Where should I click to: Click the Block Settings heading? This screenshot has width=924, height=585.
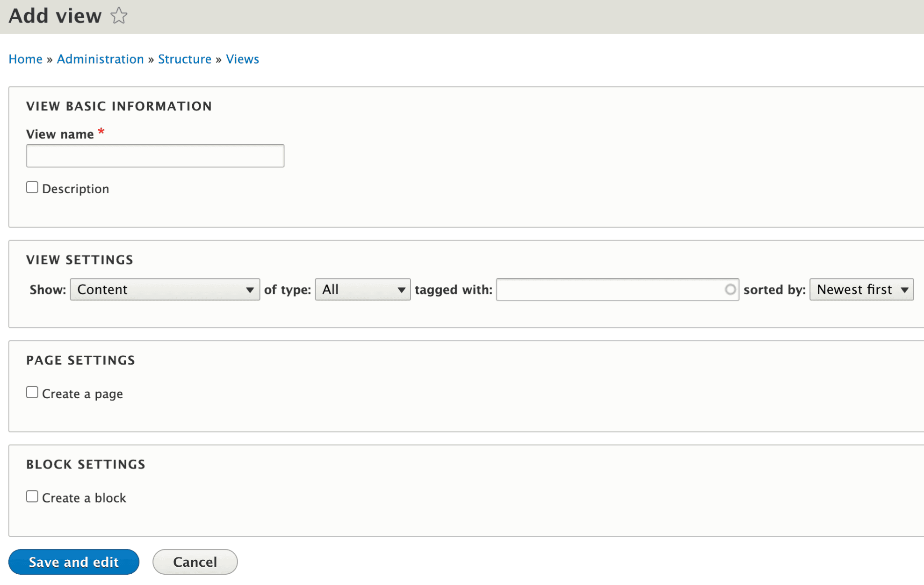pyautogui.click(x=86, y=464)
